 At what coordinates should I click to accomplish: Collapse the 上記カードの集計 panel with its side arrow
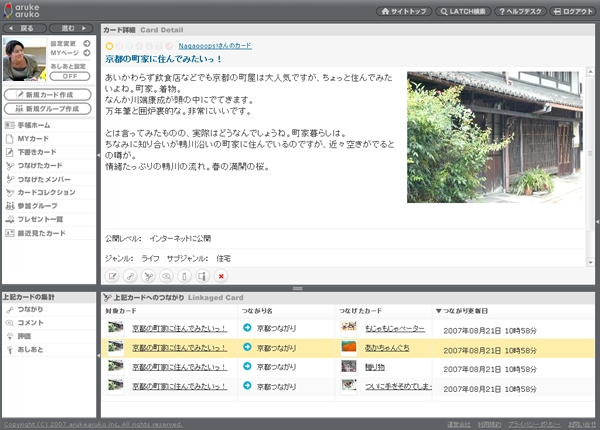pos(98,355)
